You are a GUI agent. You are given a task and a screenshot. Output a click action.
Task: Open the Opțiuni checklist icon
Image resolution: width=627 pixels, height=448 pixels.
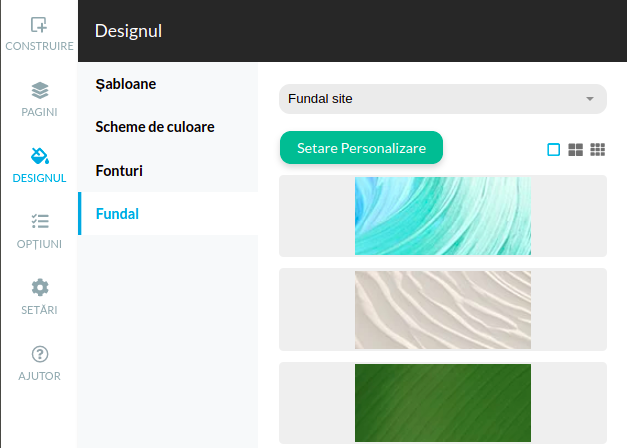click(x=39, y=222)
